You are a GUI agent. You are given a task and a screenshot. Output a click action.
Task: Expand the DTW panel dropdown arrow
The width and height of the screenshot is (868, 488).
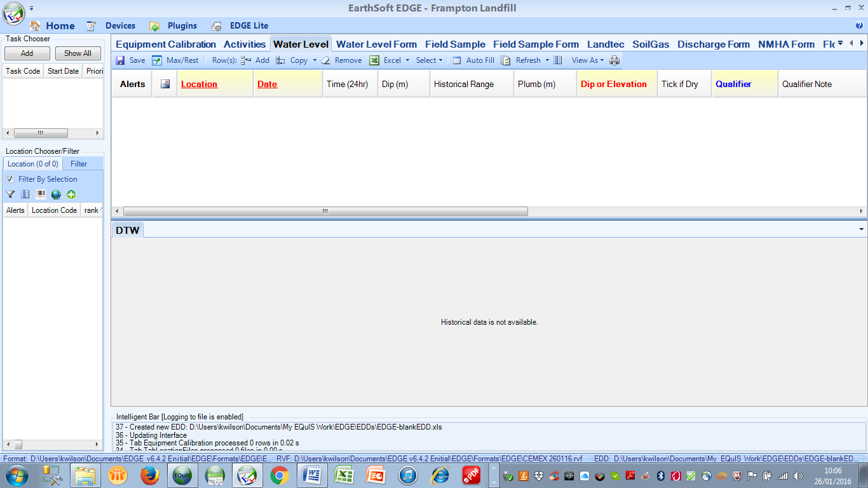click(x=862, y=229)
